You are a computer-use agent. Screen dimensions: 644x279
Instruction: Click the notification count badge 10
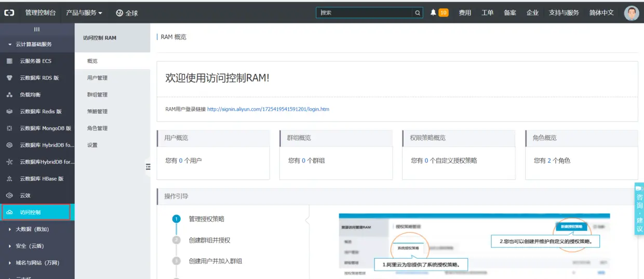tap(444, 13)
